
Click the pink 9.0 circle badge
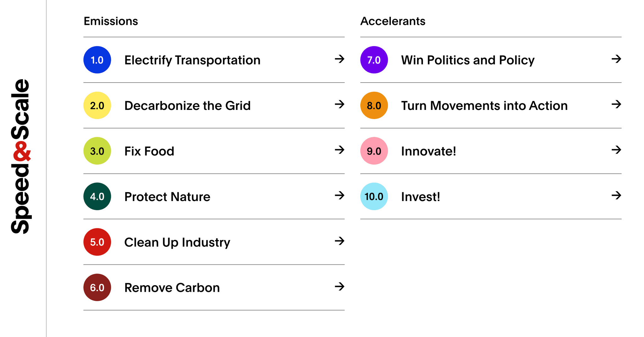374,151
